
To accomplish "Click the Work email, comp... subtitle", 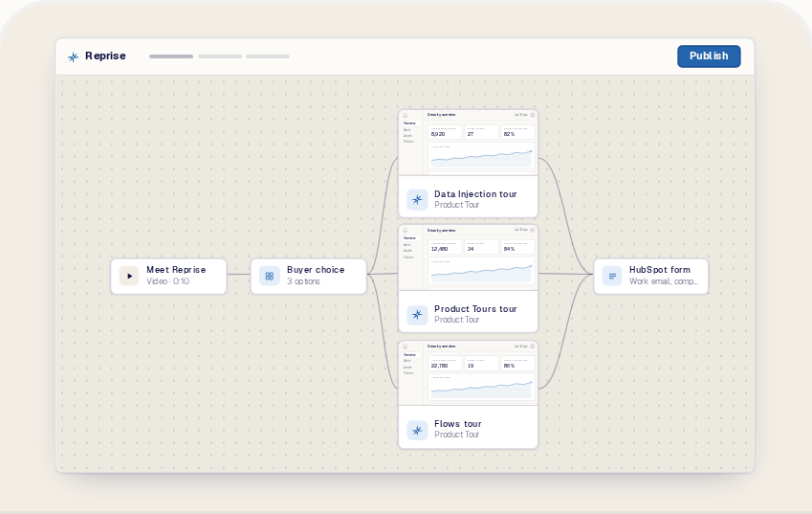I will (x=664, y=281).
